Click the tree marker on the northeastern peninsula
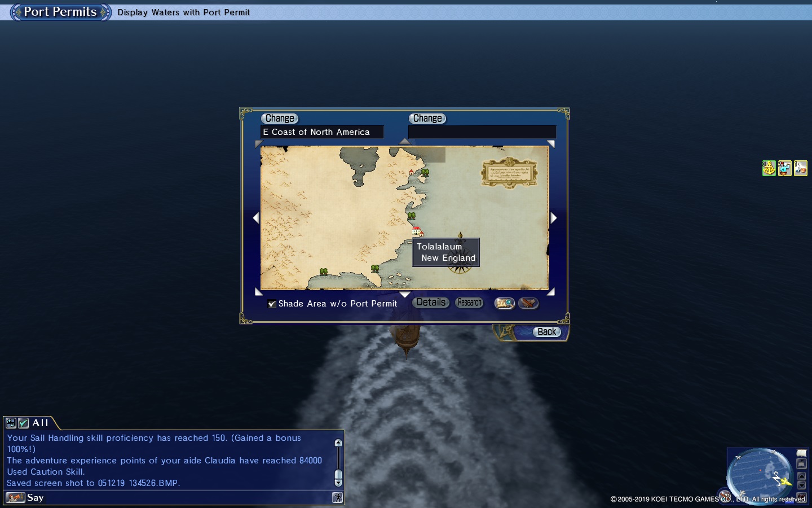The width and height of the screenshot is (812, 508). [x=425, y=172]
